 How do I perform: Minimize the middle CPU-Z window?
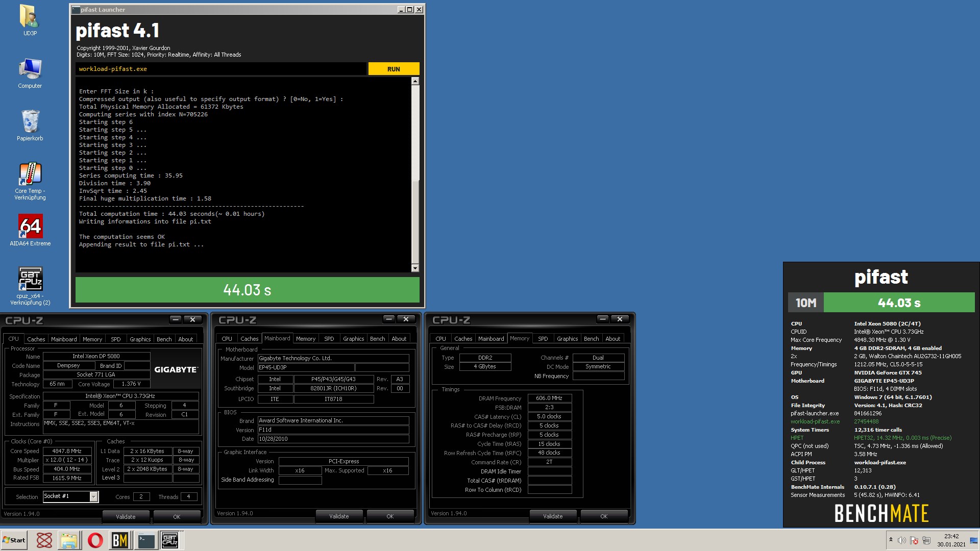(x=389, y=319)
